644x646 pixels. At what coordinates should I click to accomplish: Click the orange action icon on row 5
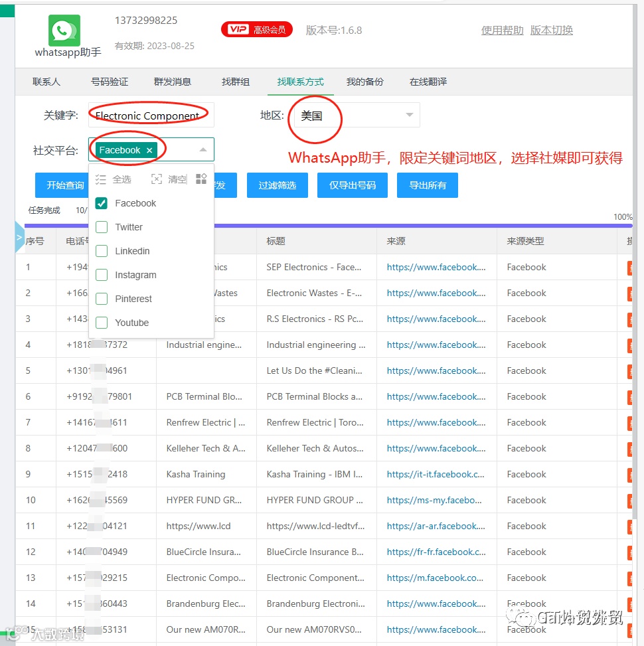tap(630, 370)
